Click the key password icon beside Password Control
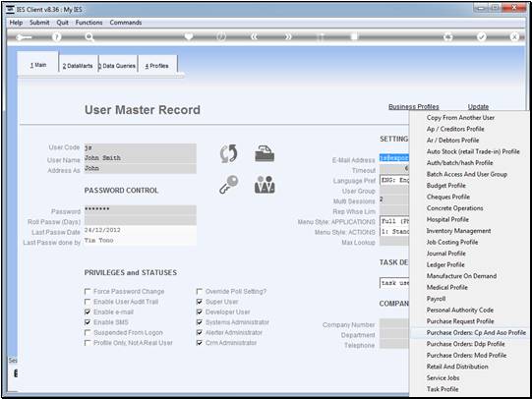The width and height of the screenshot is (532, 399). click(229, 185)
